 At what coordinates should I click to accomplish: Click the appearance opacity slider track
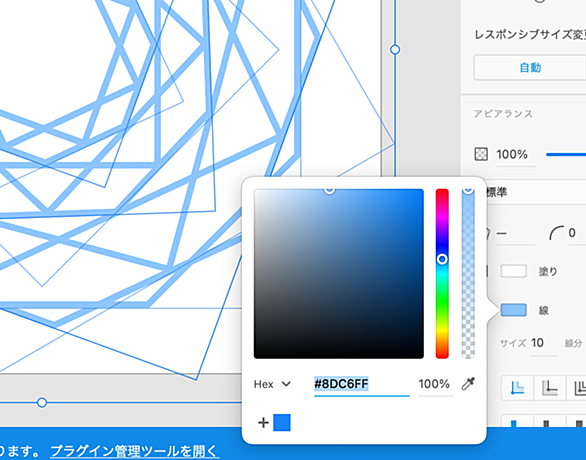(x=566, y=154)
